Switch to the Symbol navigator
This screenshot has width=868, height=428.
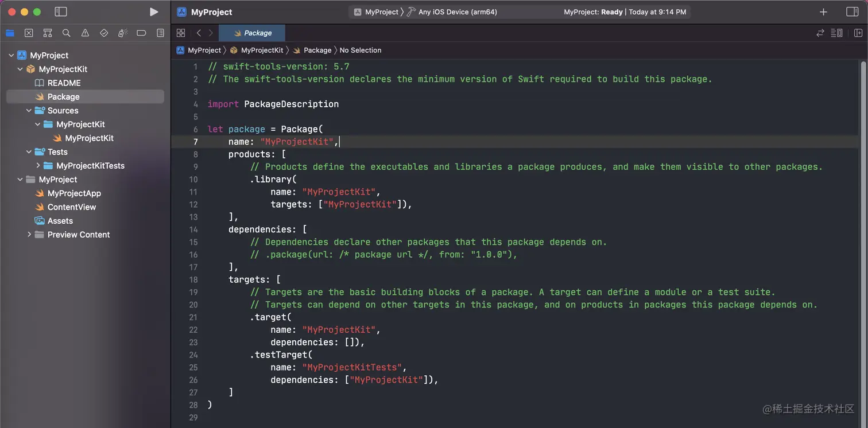(x=48, y=33)
